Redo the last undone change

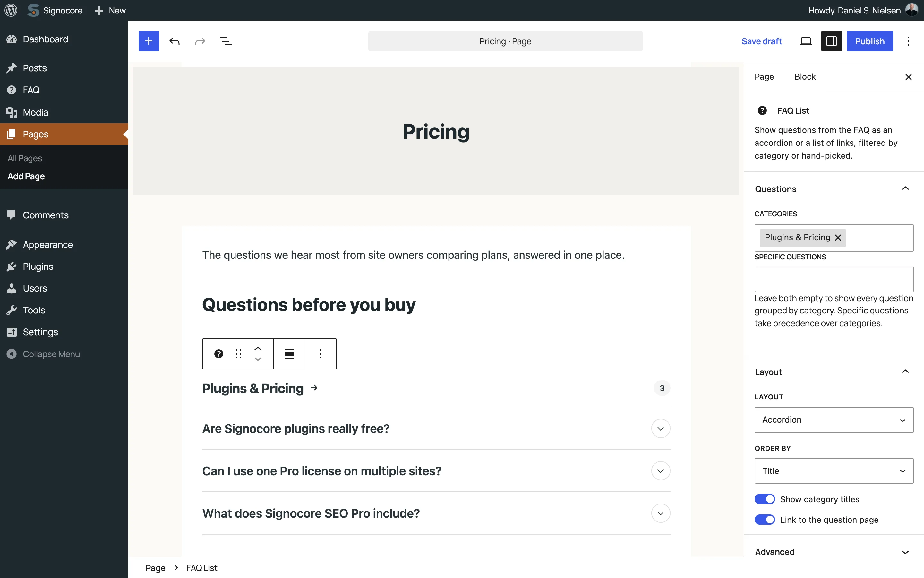[x=200, y=41]
